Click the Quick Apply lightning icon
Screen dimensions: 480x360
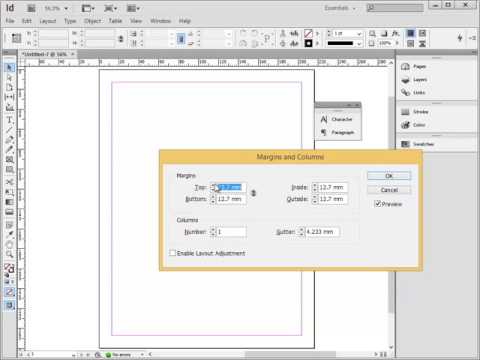tap(460, 38)
